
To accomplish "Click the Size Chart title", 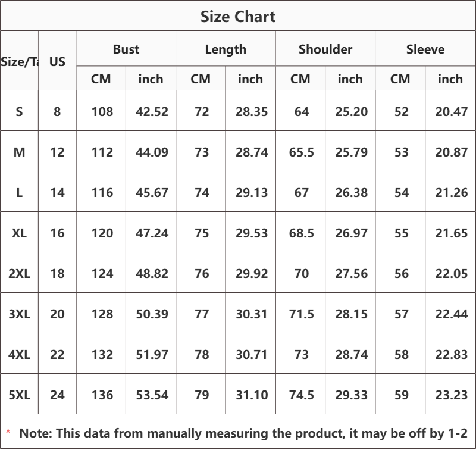I will [x=238, y=17].
